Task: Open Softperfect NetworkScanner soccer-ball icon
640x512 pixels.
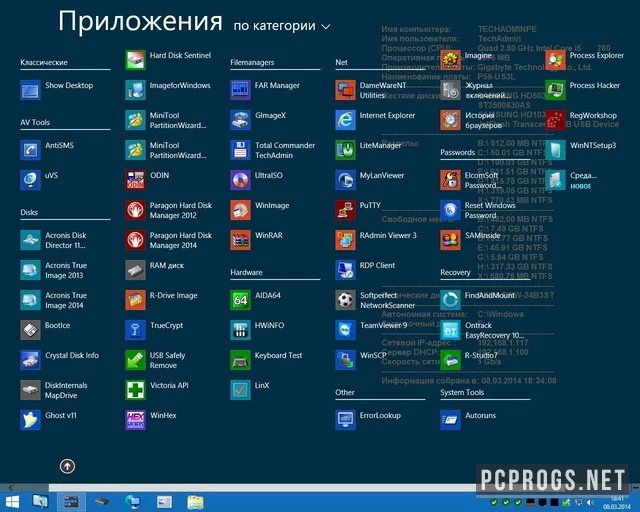Action: click(x=345, y=300)
